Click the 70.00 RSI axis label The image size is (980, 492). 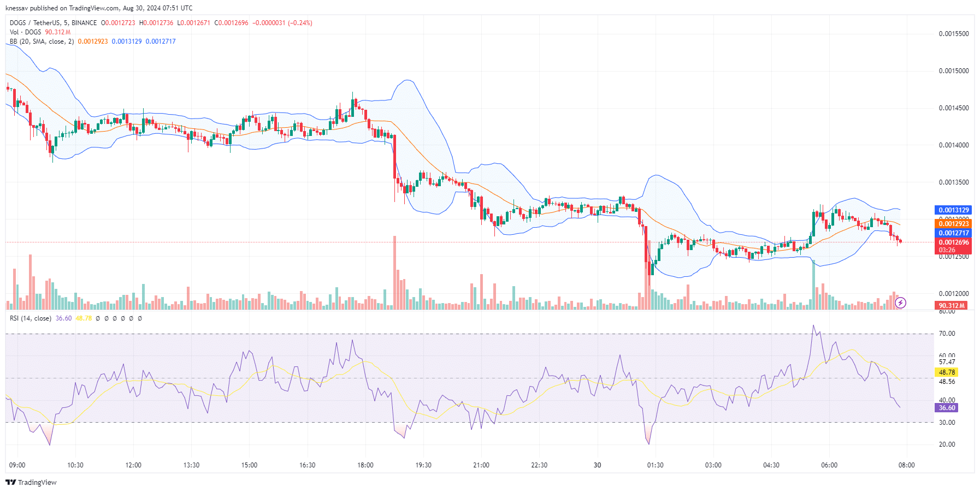click(x=947, y=334)
